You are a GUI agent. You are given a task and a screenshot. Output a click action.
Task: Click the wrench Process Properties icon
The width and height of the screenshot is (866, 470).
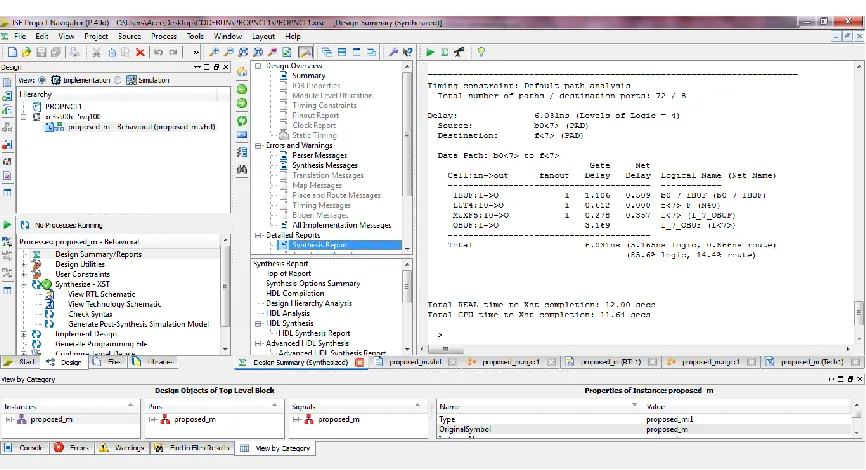[393, 52]
